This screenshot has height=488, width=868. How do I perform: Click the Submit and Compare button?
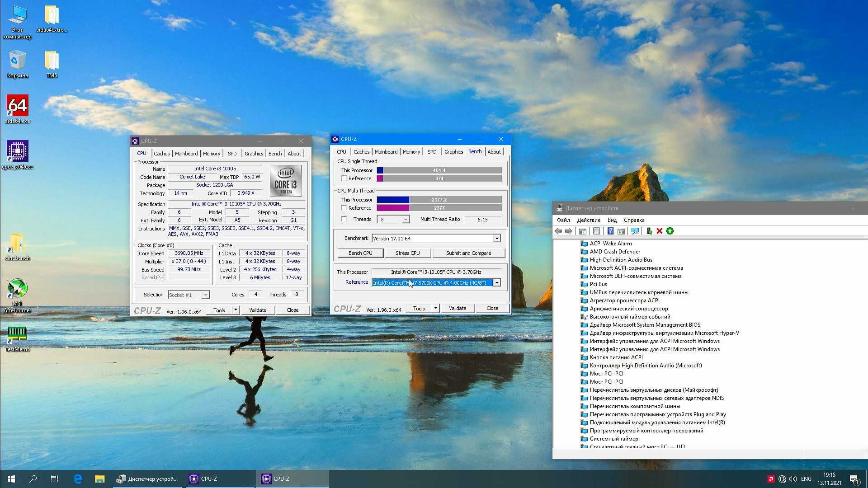468,253
